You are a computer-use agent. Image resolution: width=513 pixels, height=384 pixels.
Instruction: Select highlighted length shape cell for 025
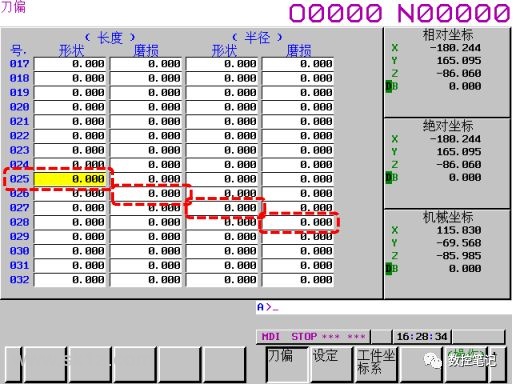[70, 179]
